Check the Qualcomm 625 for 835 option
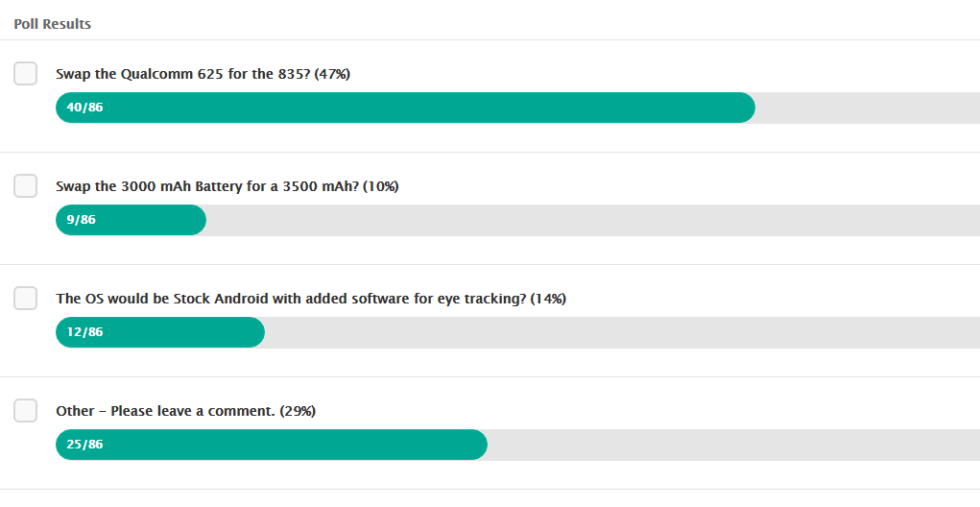This screenshot has height=507, width=980. (x=26, y=74)
